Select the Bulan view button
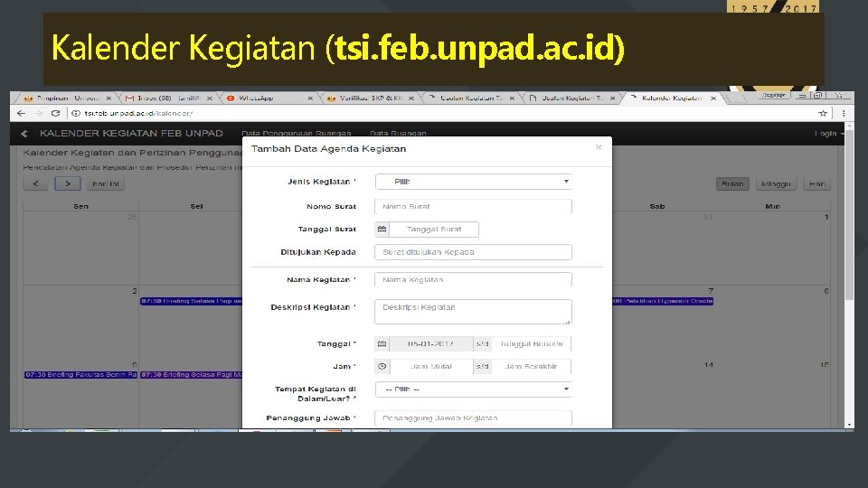The height and width of the screenshot is (488, 868). tap(732, 183)
